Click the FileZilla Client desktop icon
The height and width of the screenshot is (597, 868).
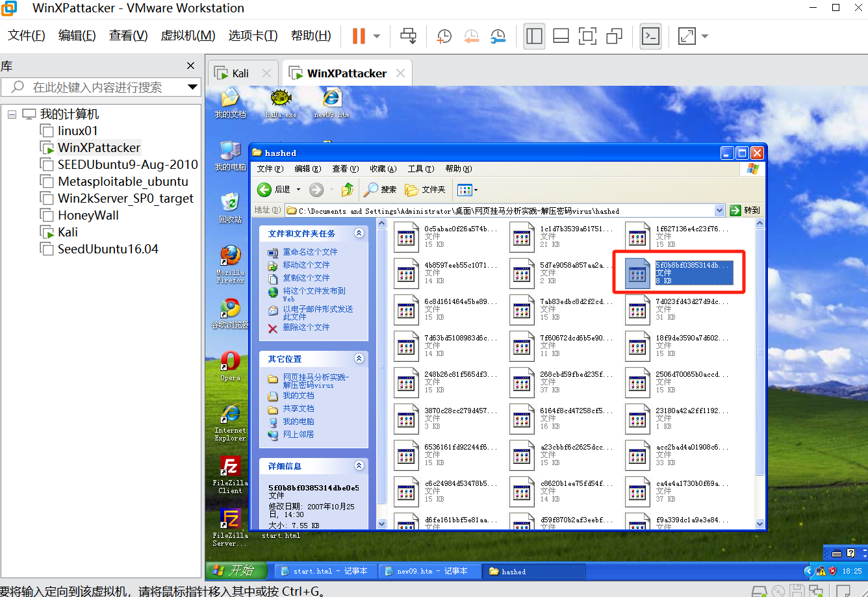point(230,475)
